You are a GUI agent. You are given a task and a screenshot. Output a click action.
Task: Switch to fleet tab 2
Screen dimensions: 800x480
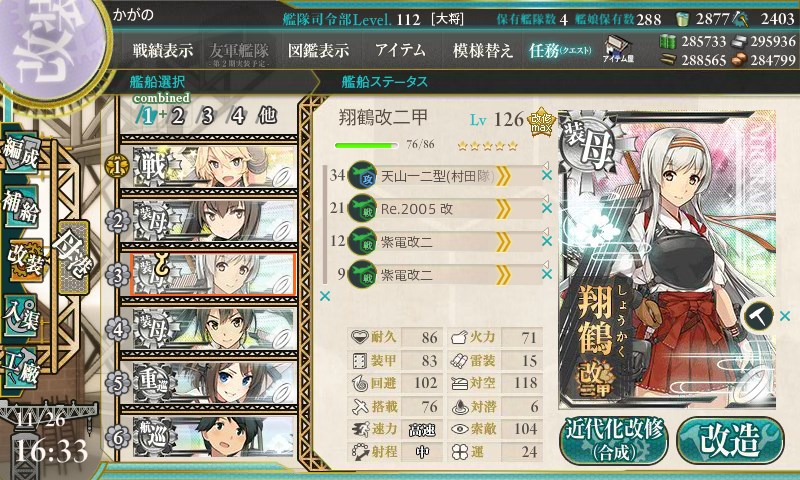click(x=177, y=116)
